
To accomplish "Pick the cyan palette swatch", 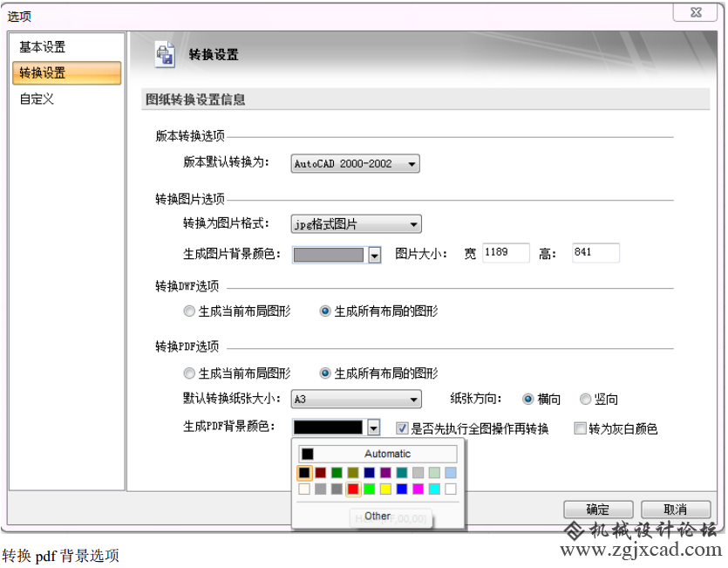I will point(434,489).
